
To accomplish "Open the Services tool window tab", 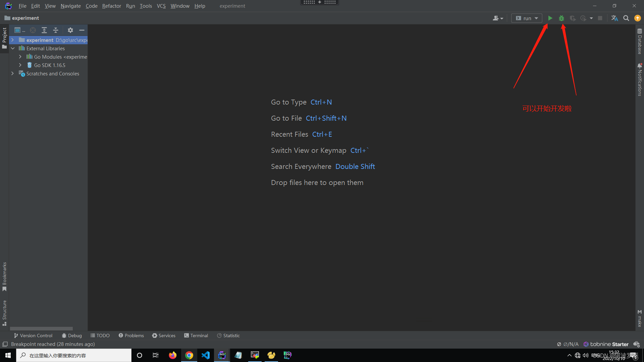I will click(x=164, y=336).
